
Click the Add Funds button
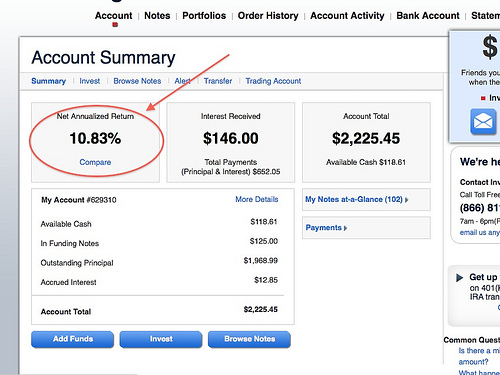pyautogui.click(x=73, y=339)
